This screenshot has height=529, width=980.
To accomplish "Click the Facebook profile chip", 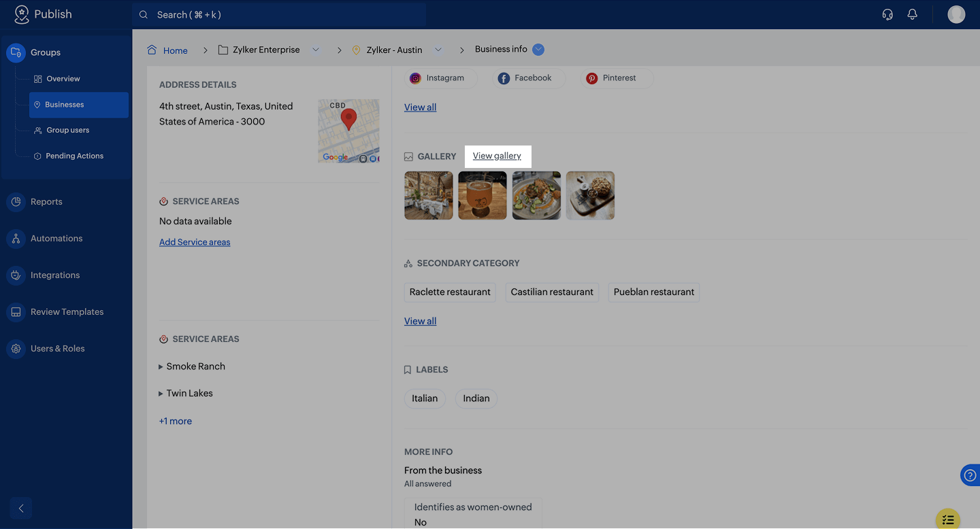I will (529, 78).
